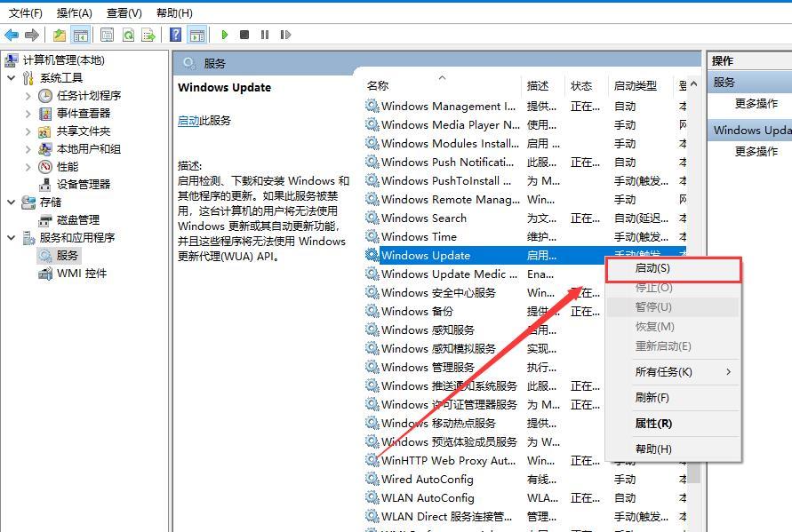Click the blue Help question-mark toolbar icon

[x=174, y=34]
